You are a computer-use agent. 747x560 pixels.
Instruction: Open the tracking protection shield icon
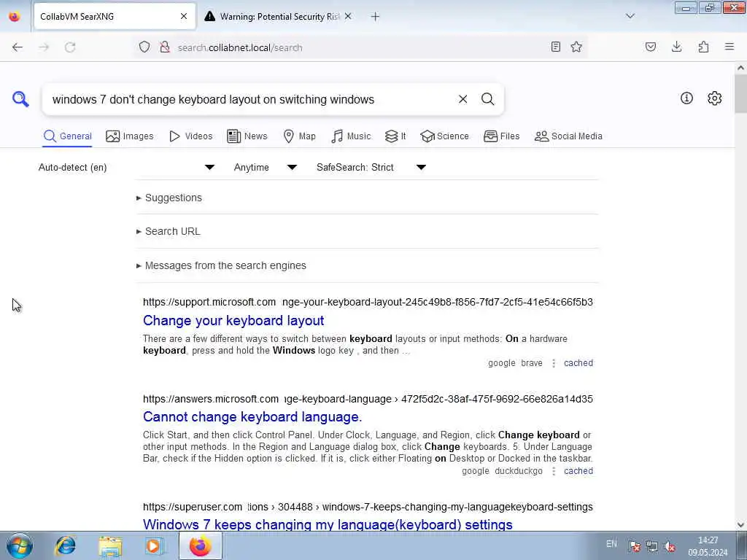click(x=144, y=47)
